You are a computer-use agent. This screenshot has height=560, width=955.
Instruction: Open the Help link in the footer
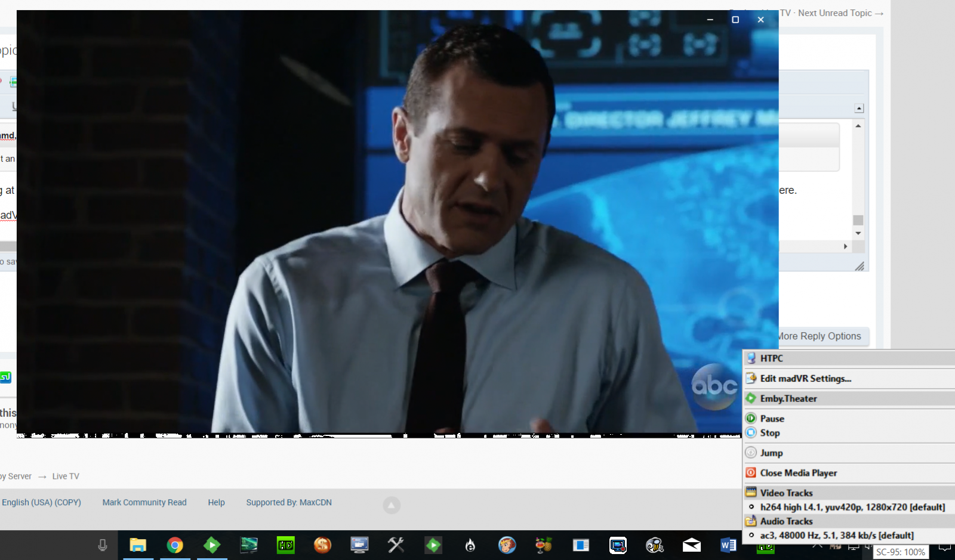(217, 503)
